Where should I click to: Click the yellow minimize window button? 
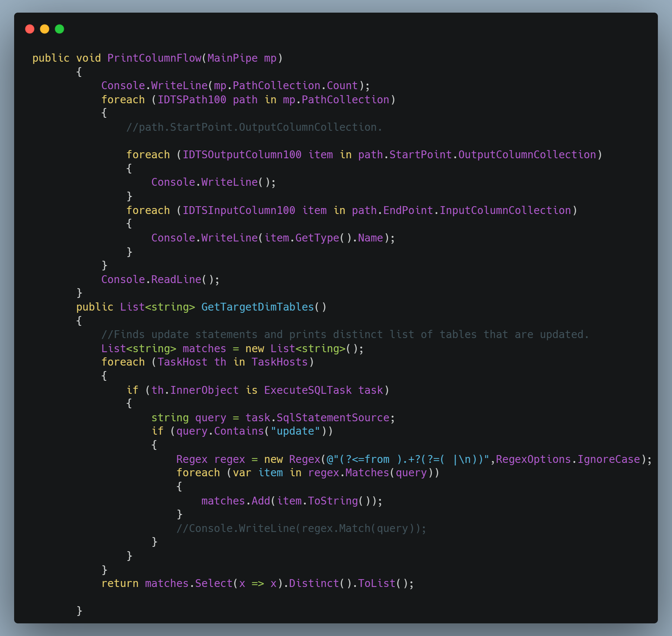click(x=45, y=29)
